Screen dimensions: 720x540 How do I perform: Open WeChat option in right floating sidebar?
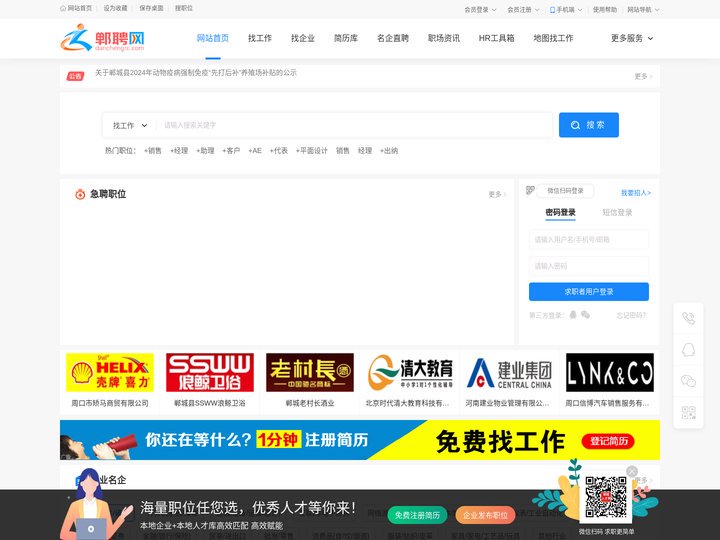pyautogui.click(x=688, y=381)
